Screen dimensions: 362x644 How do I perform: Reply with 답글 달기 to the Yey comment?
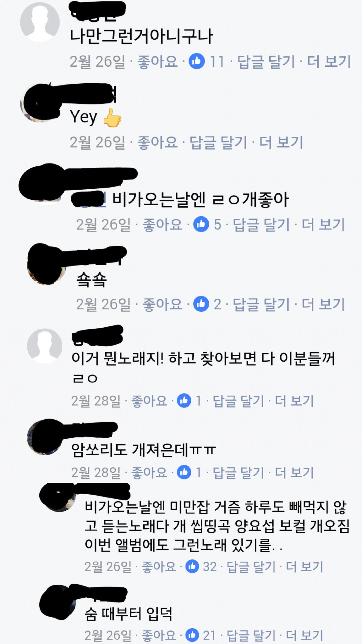point(218,142)
